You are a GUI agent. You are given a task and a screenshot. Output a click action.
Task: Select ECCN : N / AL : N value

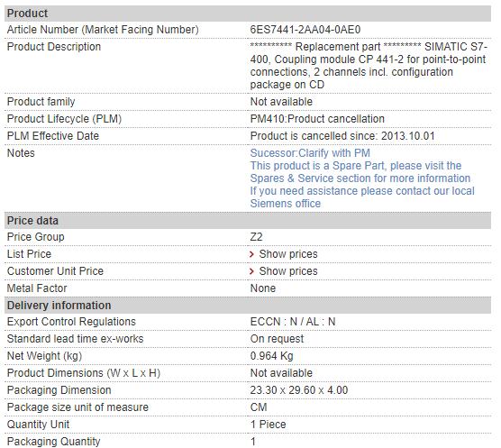293,322
